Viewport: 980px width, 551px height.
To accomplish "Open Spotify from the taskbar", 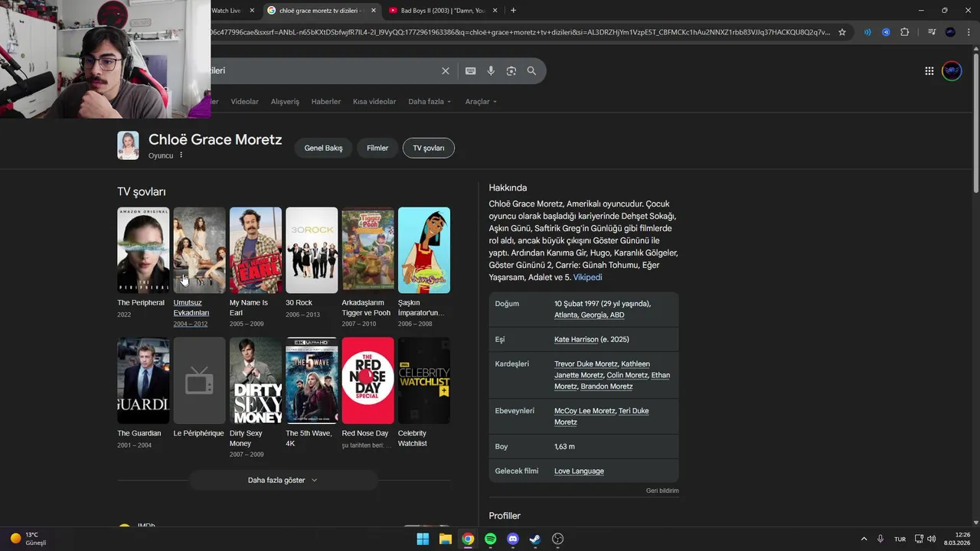I will click(491, 539).
